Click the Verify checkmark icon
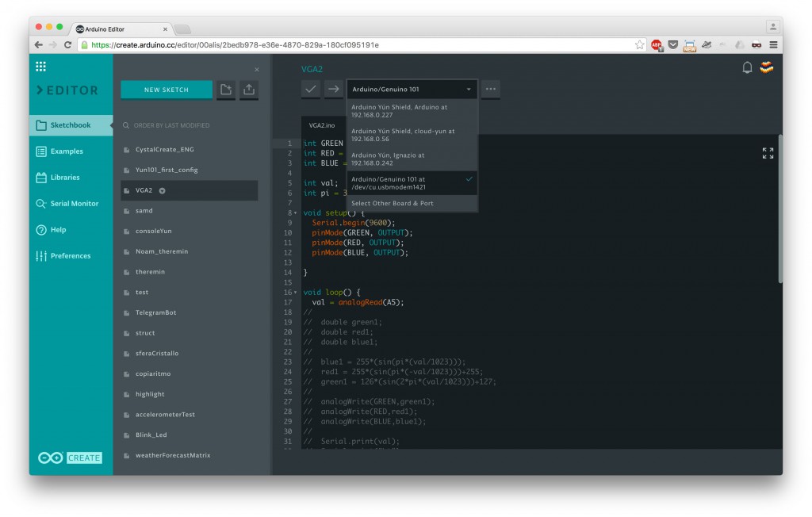 pos(311,89)
